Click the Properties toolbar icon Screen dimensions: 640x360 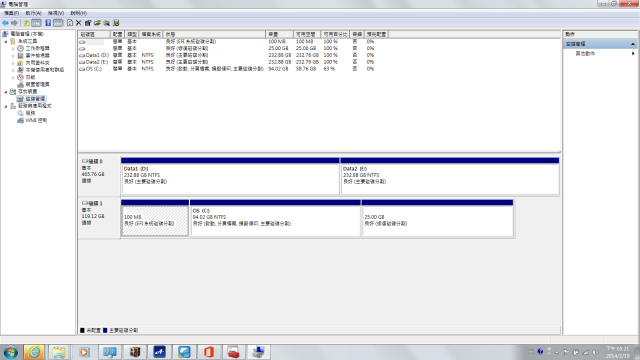pos(88,23)
